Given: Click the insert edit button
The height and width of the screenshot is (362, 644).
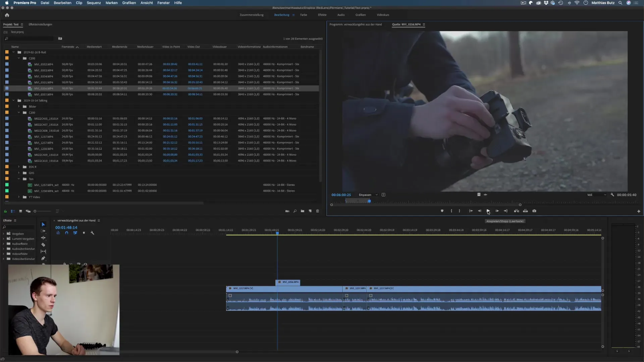Looking at the screenshot, I should 517,211.
